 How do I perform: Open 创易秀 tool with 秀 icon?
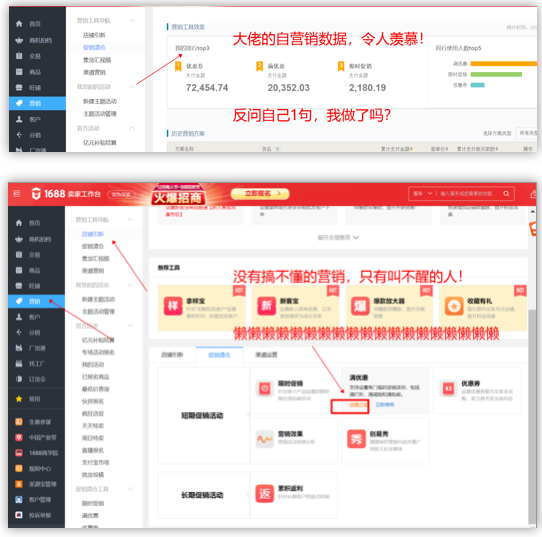356,439
